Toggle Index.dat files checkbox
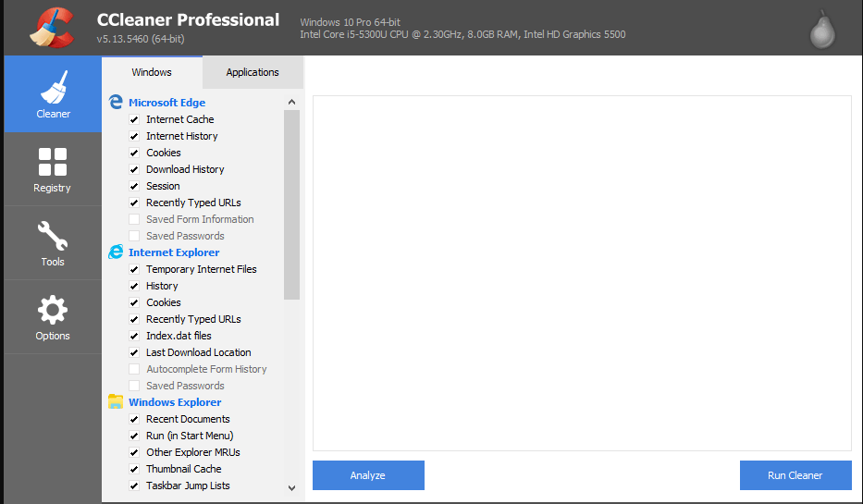The height and width of the screenshot is (504, 863). (x=134, y=336)
